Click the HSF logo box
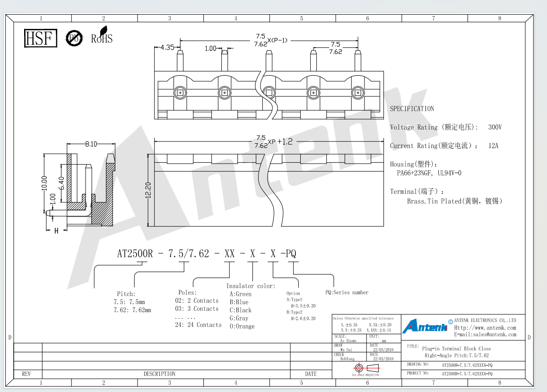Screen dimensions: 547x392 click(41, 38)
